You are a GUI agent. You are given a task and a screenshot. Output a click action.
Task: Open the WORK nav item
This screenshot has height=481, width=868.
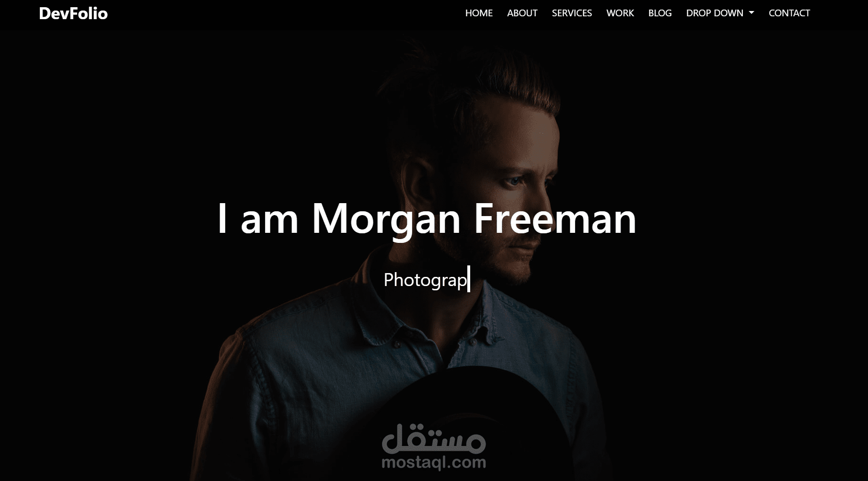pos(620,13)
